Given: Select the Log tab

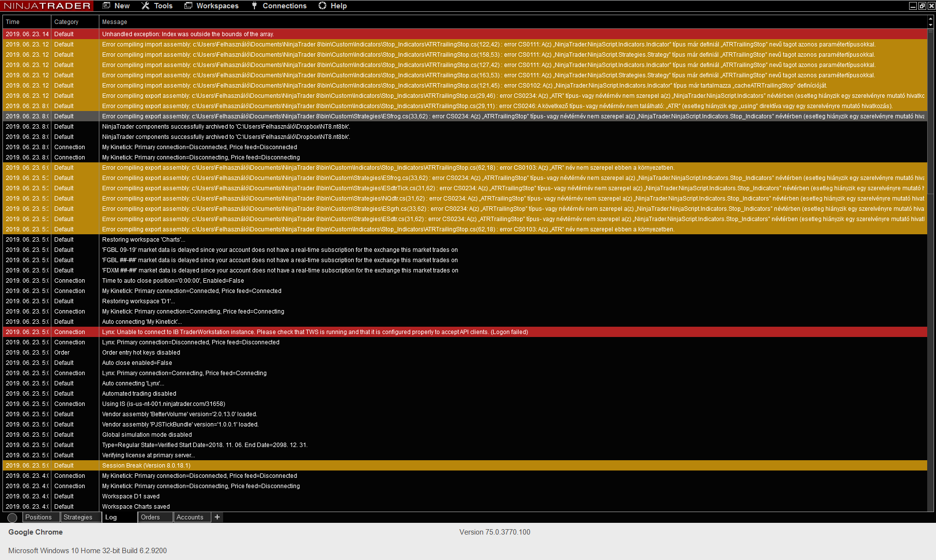Looking at the screenshot, I should tap(120, 517).
